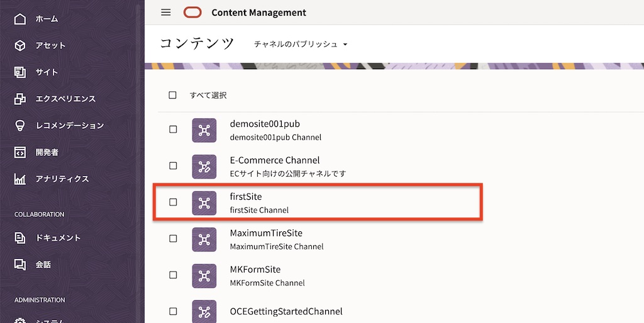The image size is (644, 323).
Task: Click the OCEGettingStartedChannel channel icon
Action: [204, 312]
